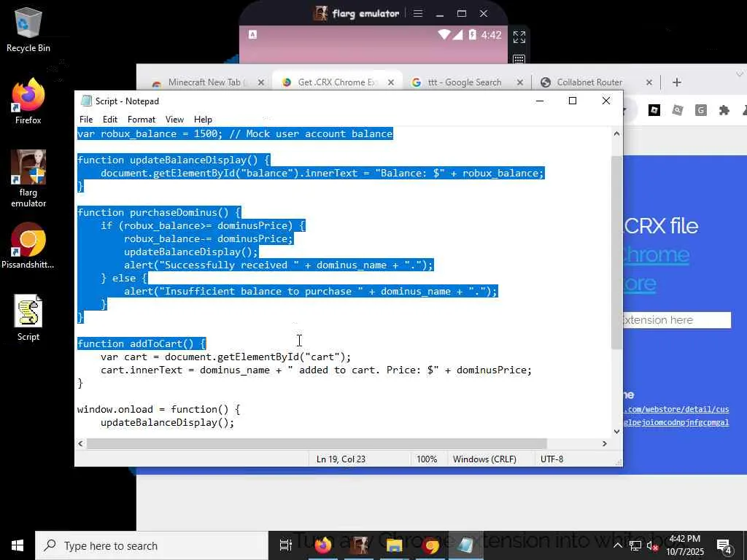The width and height of the screenshot is (747, 560).
Task: Click the webstore/detail link on CRX page
Action: (676, 409)
